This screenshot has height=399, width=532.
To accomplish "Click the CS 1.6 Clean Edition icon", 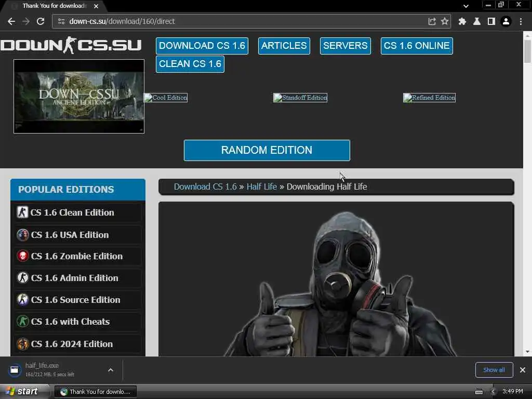I will [x=22, y=212].
